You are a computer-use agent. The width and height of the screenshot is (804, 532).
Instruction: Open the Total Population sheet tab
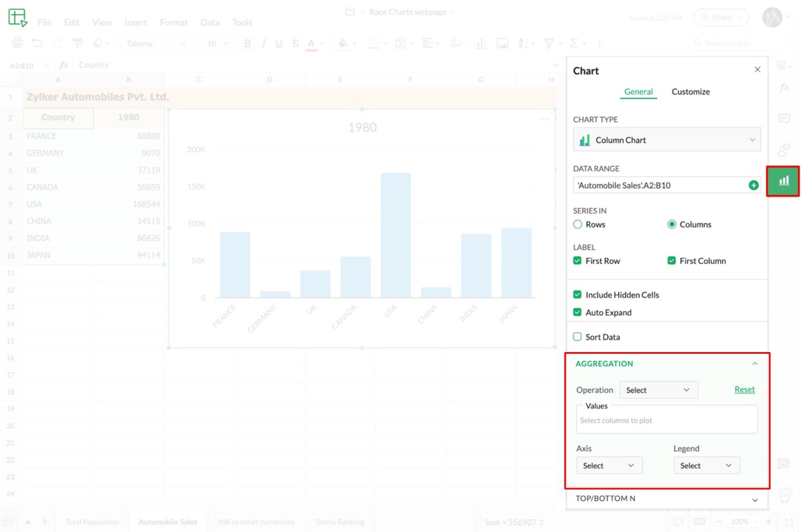(x=92, y=522)
